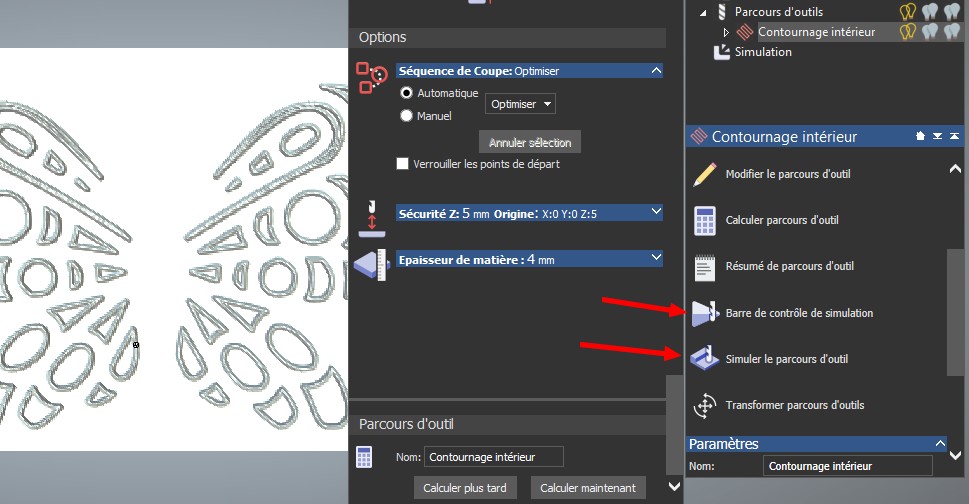Click the Simulation tree icon
The image size is (969, 504).
click(722, 52)
